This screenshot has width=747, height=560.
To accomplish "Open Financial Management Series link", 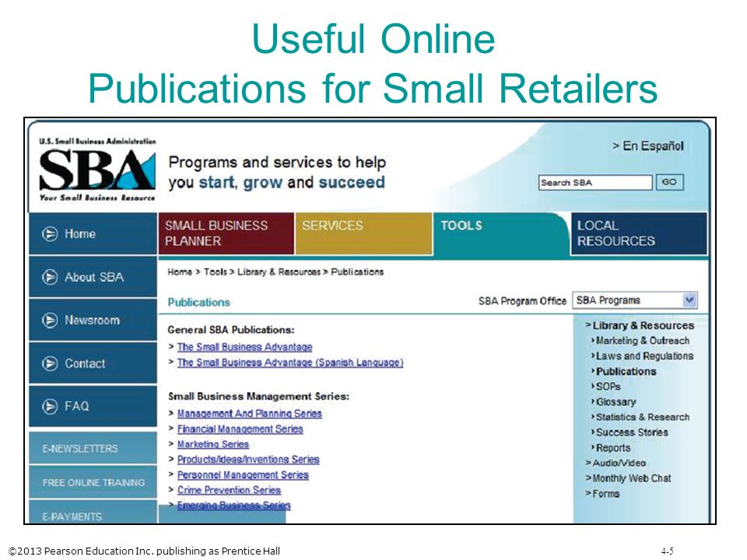I will (x=240, y=429).
